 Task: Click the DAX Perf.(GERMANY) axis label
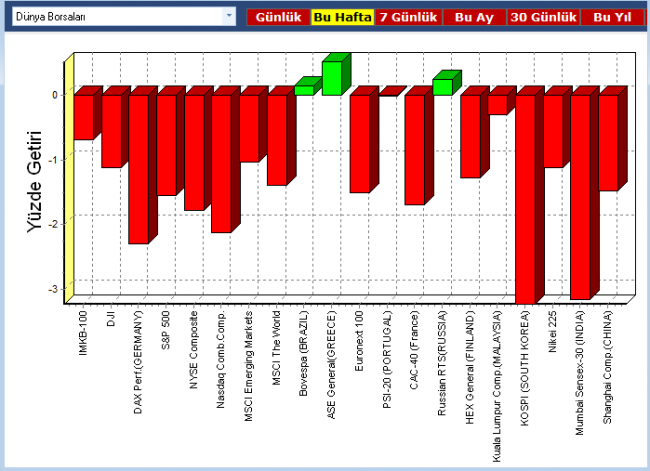138,362
